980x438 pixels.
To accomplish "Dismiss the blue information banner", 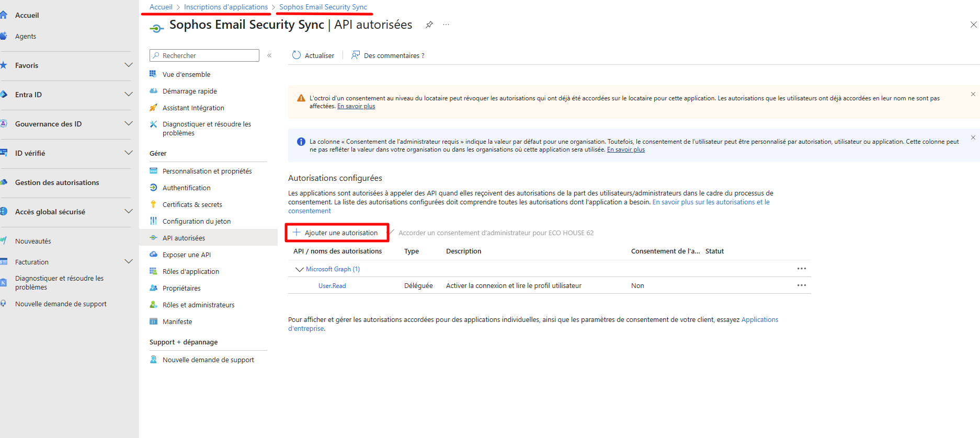I will 973,137.
